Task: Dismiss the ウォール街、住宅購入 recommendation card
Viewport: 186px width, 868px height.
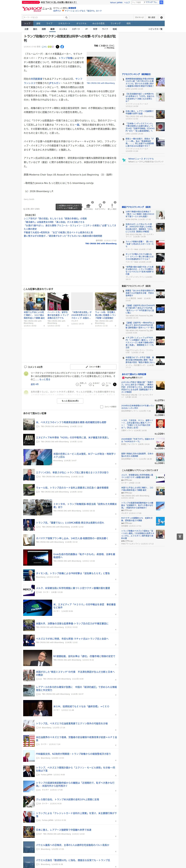Action: click(x=115, y=325)
